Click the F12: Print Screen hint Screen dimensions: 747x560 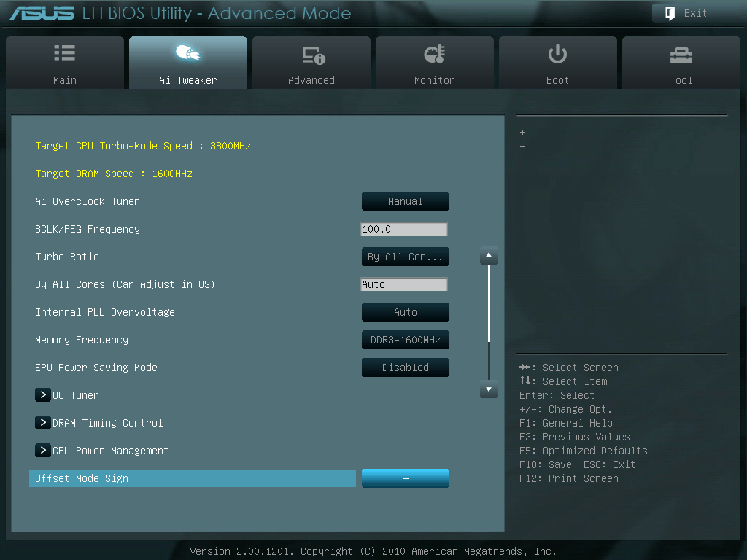click(569, 478)
